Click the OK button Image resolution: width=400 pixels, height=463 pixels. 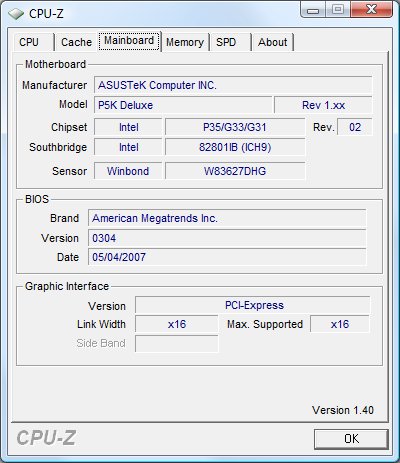(351, 439)
